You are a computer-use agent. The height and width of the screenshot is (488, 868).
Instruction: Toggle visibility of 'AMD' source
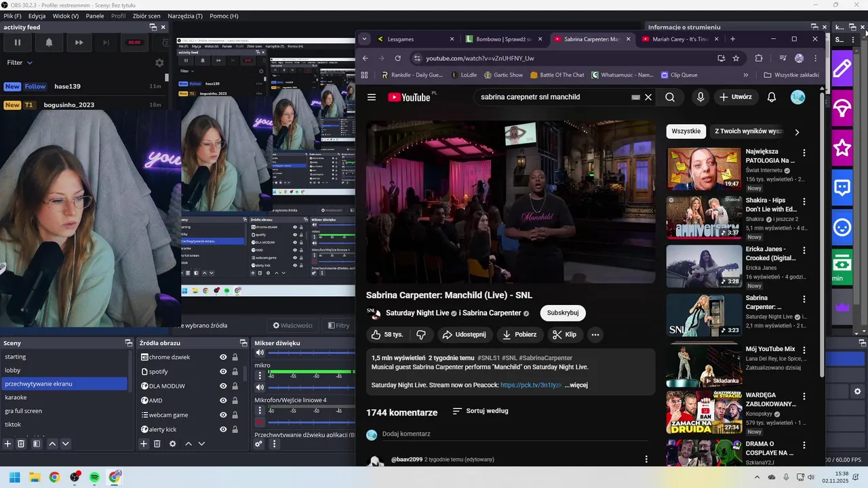[223, 401]
